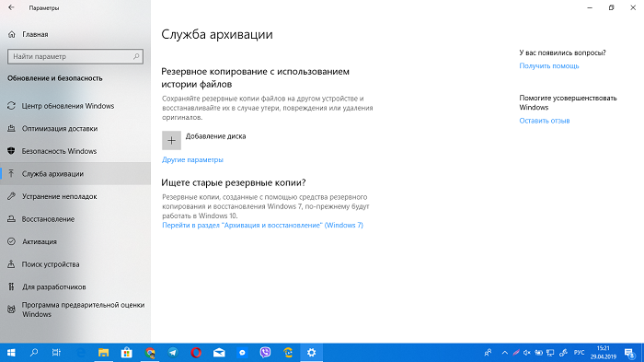Launch Edge from the taskbar
644x362 pixels.
pyautogui.click(x=81, y=353)
